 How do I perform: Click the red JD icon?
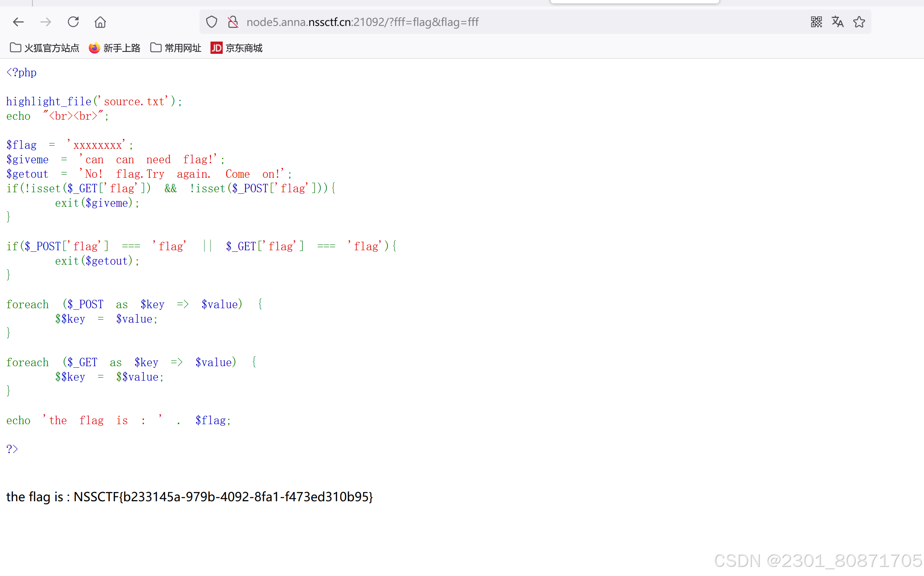(x=216, y=48)
